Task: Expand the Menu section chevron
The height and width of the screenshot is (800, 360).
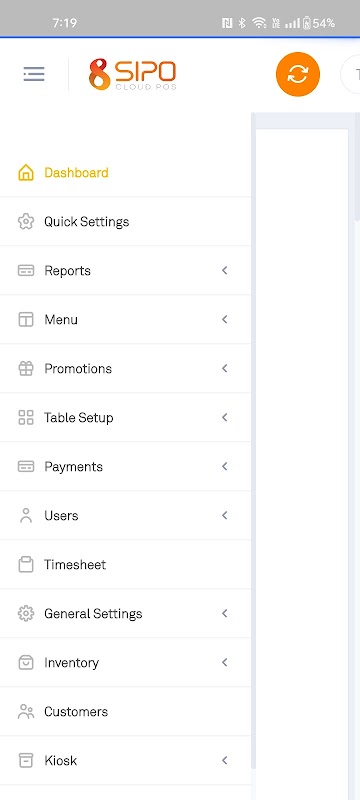Action: click(x=224, y=319)
